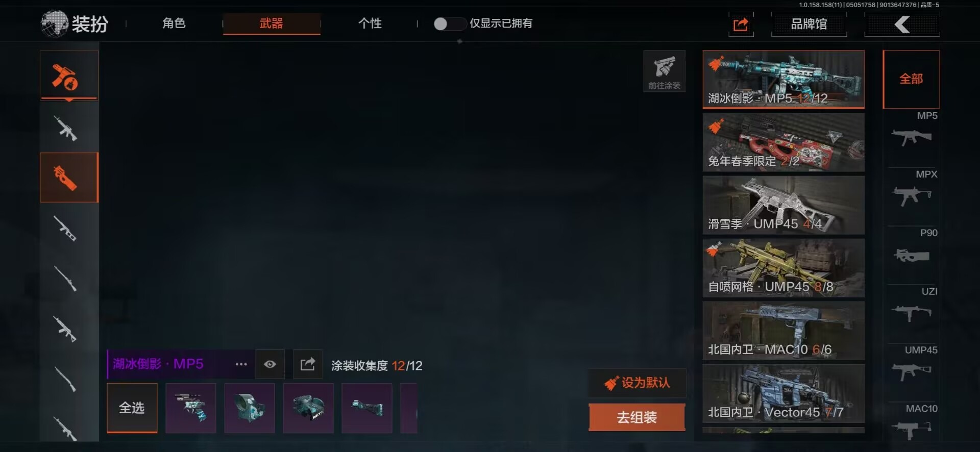The image size is (980, 452).
Task: Share the 湖冰倒影 MP5 skin set
Action: click(x=308, y=364)
